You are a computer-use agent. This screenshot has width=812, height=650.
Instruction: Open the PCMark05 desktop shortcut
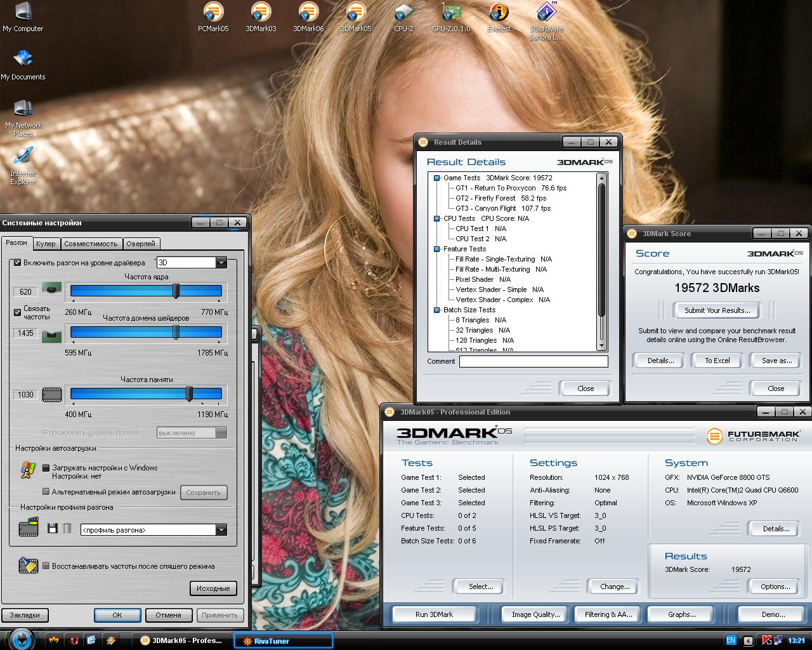(213, 17)
